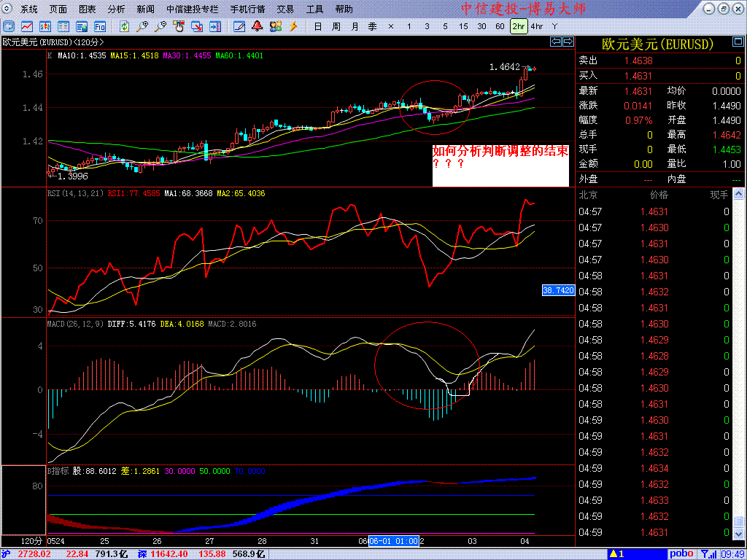Click the green refresh arrows icon
This screenshot has height=560, width=747.
pyautogui.click(x=124, y=26)
